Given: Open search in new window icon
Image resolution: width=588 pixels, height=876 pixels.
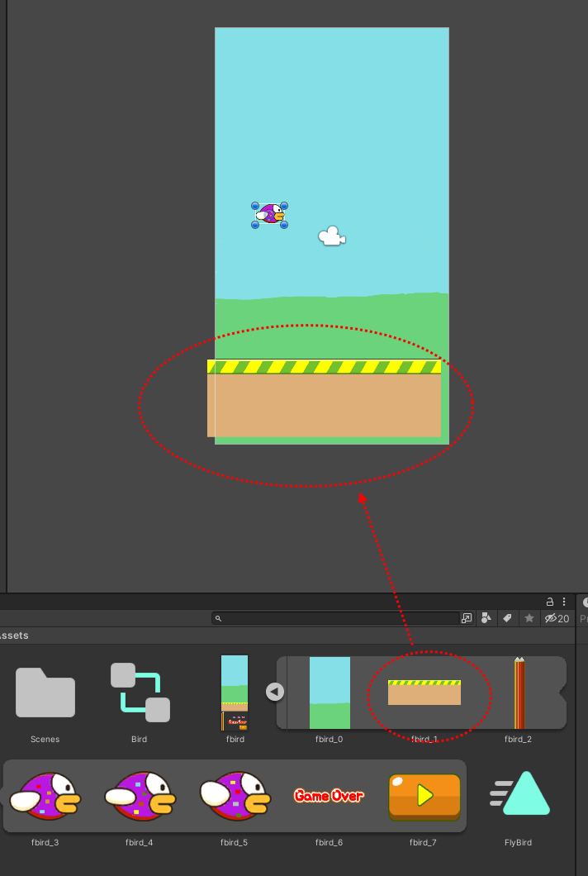Looking at the screenshot, I should 467,618.
